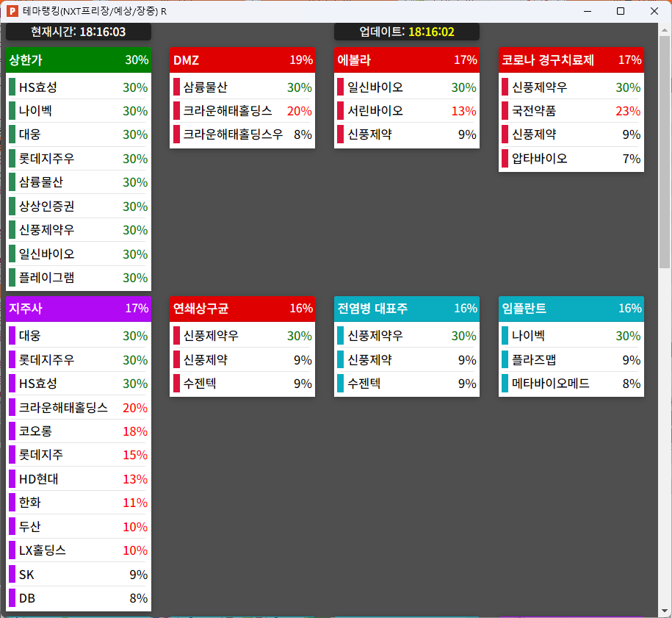Image resolution: width=672 pixels, height=618 pixels.
Task: Click the 롯데지주 15% row
Action: pos(79,455)
